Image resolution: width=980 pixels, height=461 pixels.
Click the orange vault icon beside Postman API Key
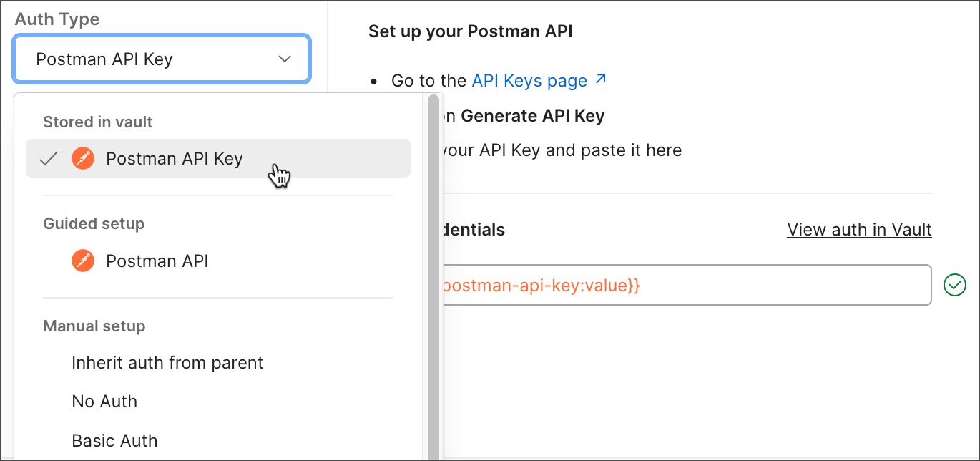(x=83, y=158)
